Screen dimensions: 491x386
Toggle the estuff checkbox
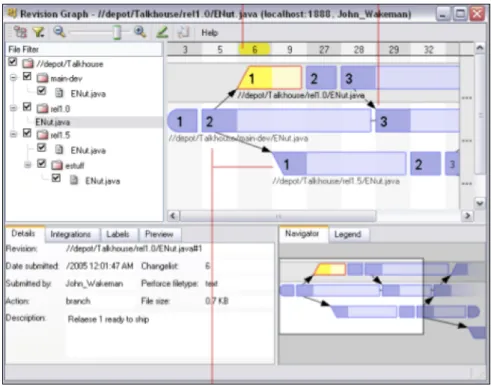(41, 163)
